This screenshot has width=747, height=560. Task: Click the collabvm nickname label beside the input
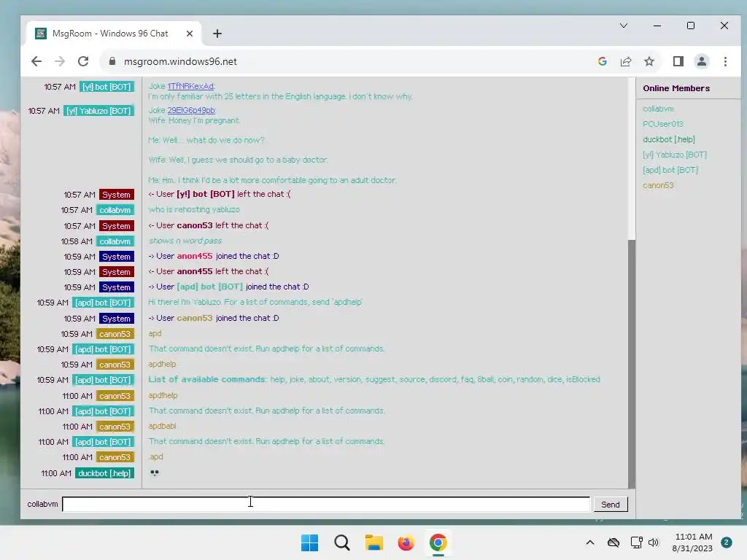point(42,504)
